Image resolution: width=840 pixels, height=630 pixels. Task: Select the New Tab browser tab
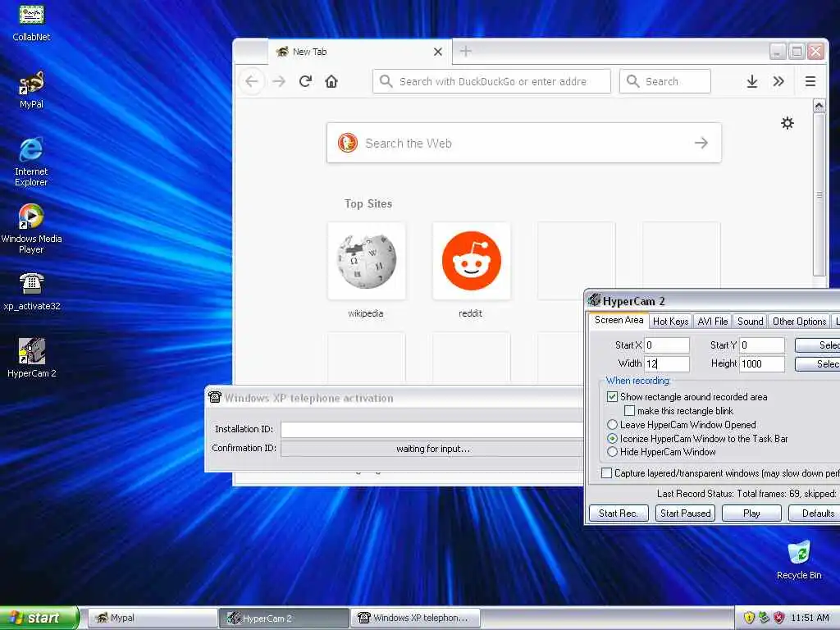(x=359, y=52)
